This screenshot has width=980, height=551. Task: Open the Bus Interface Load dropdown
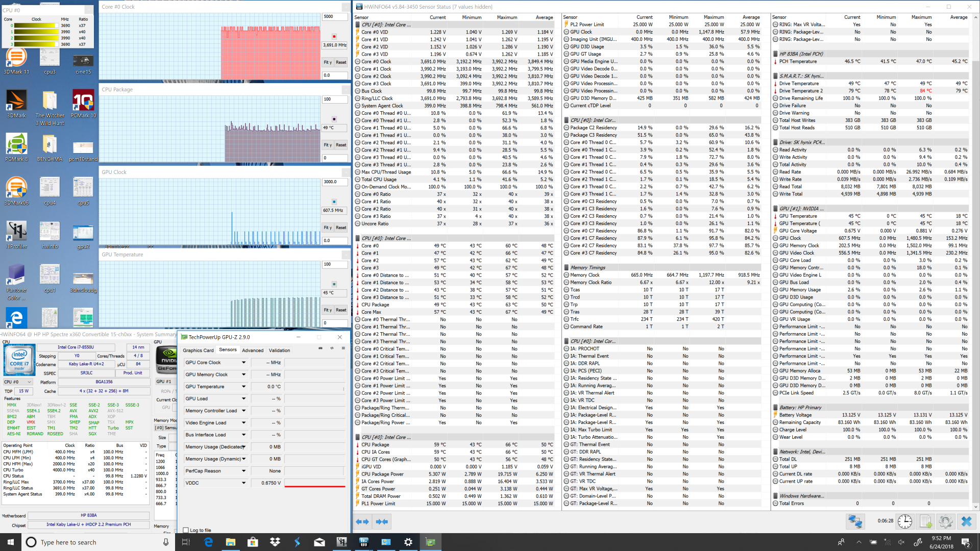243,435
